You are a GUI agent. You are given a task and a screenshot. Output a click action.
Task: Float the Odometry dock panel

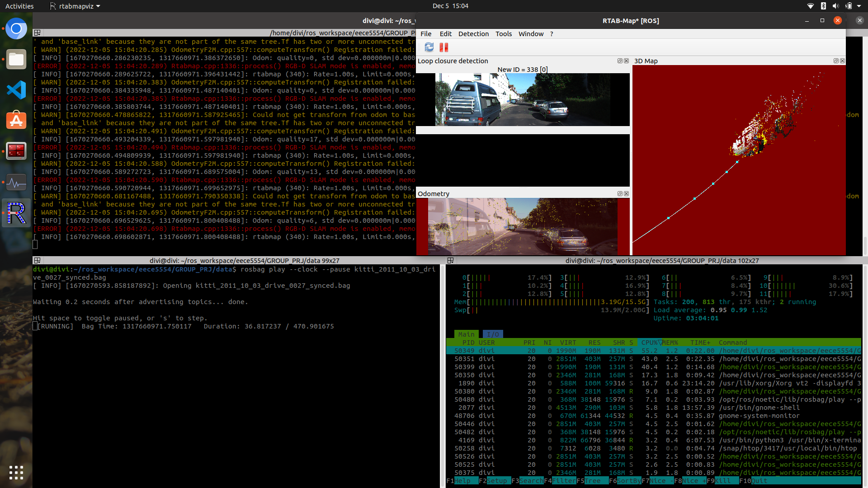pos(620,194)
